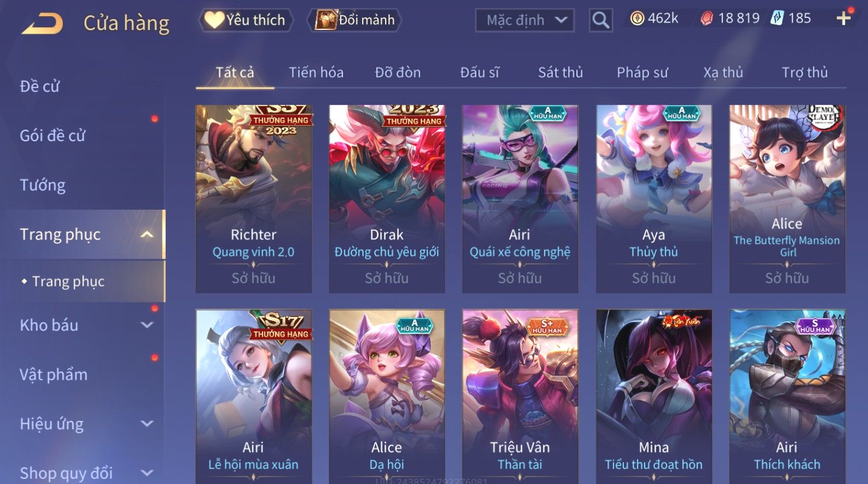Screen dimensions: 868x484
Task: Expand the Hiệu ứng sidebar section
Action: point(147,424)
